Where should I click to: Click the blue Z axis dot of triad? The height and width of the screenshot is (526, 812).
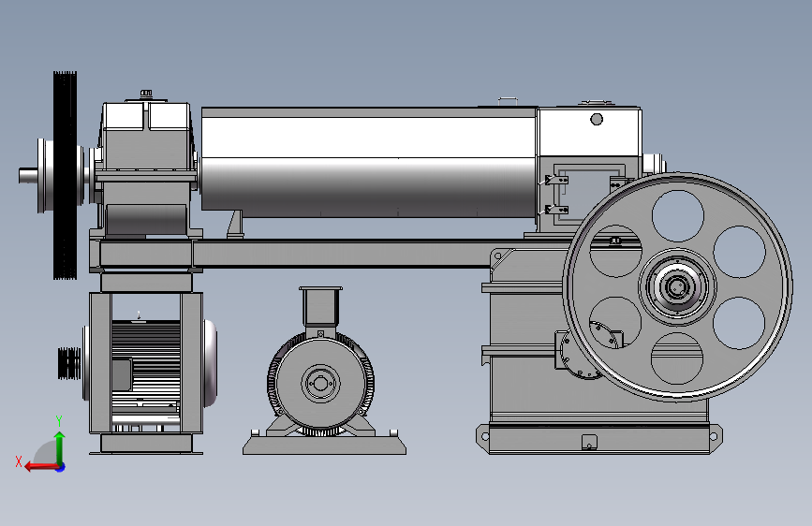pyautogui.click(x=61, y=467)
